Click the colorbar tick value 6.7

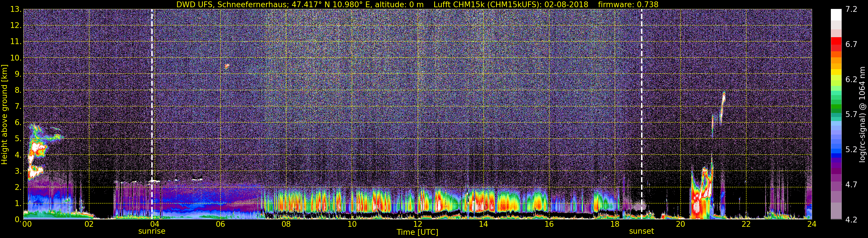[x=851, y=44]
